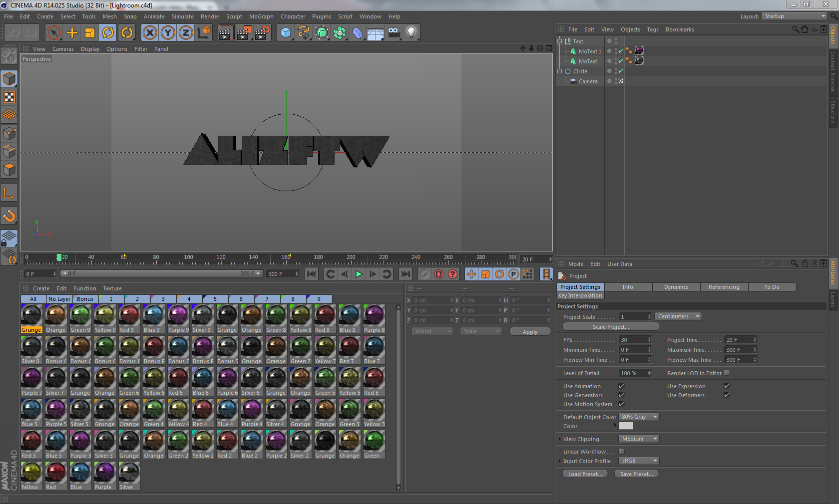The width and height of the screenshot is (839, 504).
Task: Select the Rotate tool in the top toolbar
Action: [x=108, y=33]
